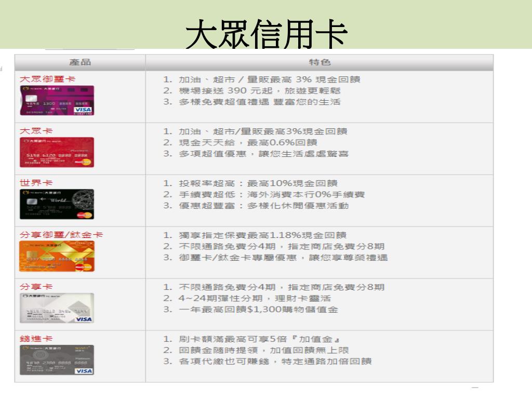Open the 世界卡 product title
The height and width of the screenshot is (399, 532).
[x=36, y=183]
